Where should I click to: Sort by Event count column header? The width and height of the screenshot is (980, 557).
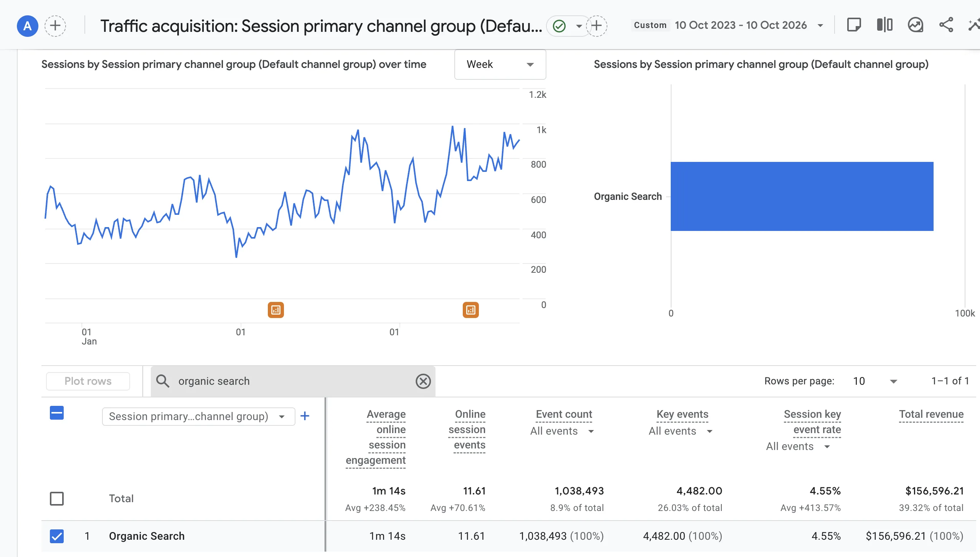click(x=564, y=414)
